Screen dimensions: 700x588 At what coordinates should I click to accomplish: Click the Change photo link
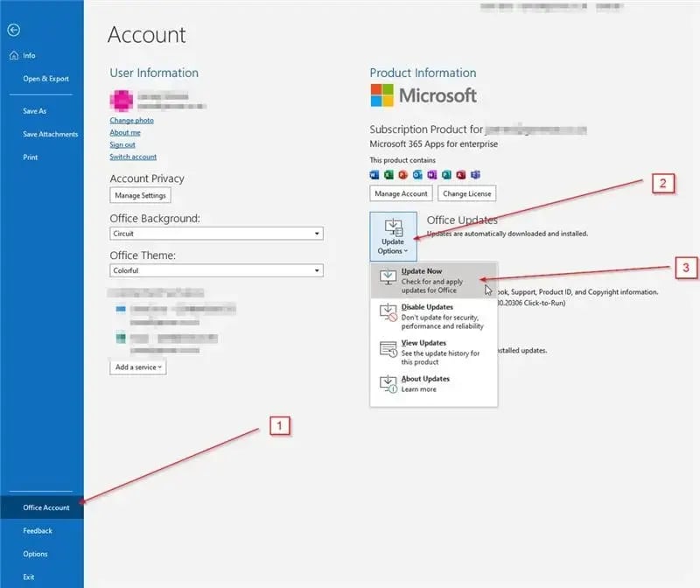(132, 121)
